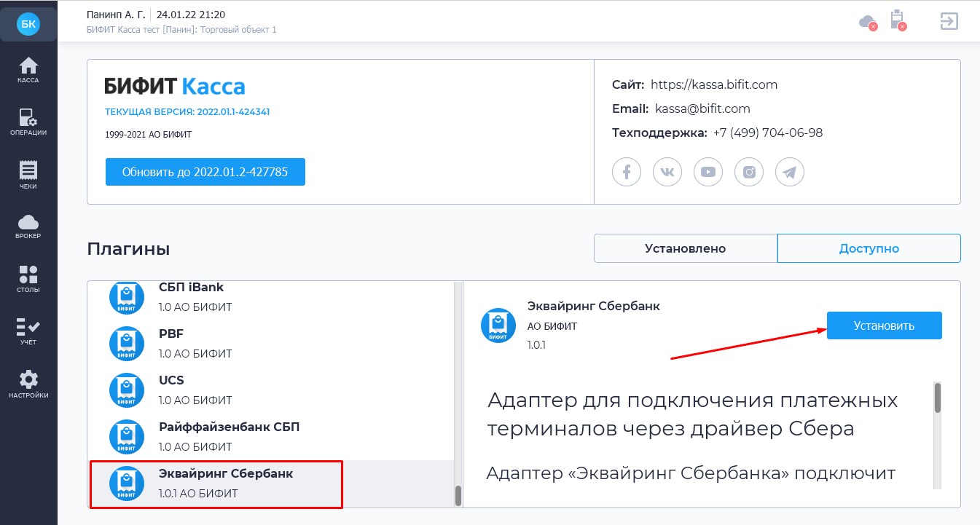
Task: Open the Учёт section
Action: [x=28, y=331]
